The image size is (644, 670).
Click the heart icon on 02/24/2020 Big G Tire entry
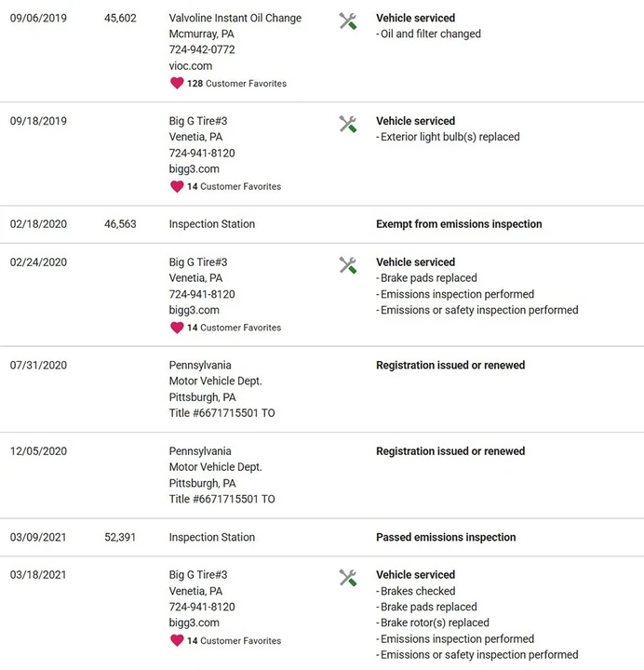(177, 328)
